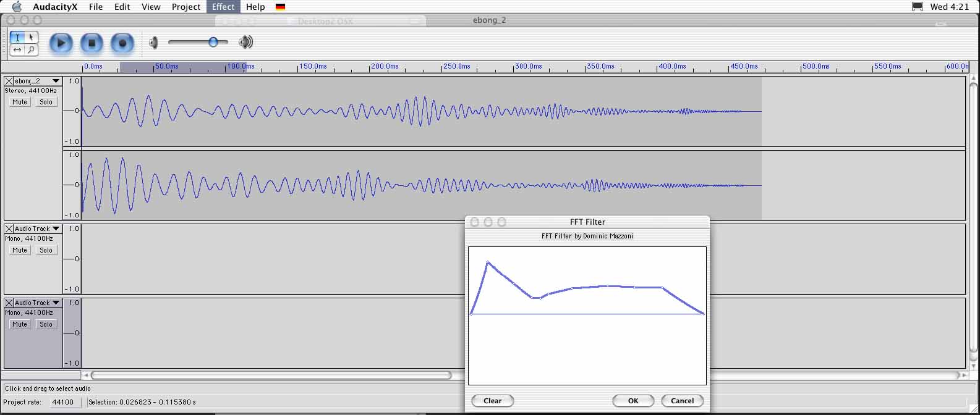Start playback with the Play button
Image resolution: width=980 pixels, height=415 pixels.
point(61,43)
